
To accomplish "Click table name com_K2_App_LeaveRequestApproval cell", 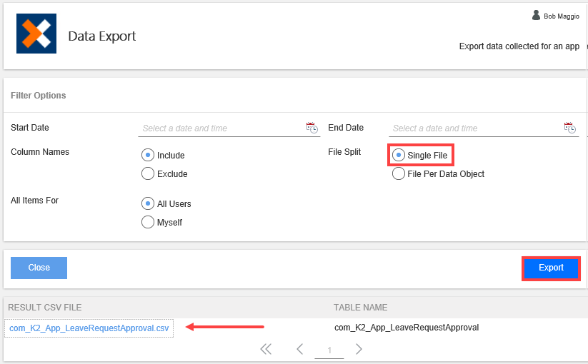I will tap(407, 328).
